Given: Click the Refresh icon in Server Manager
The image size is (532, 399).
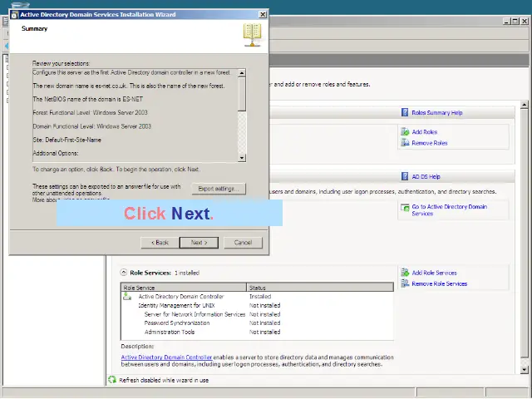Looking at the screenshot, I should pyautogui.click(x=112, y=380).
